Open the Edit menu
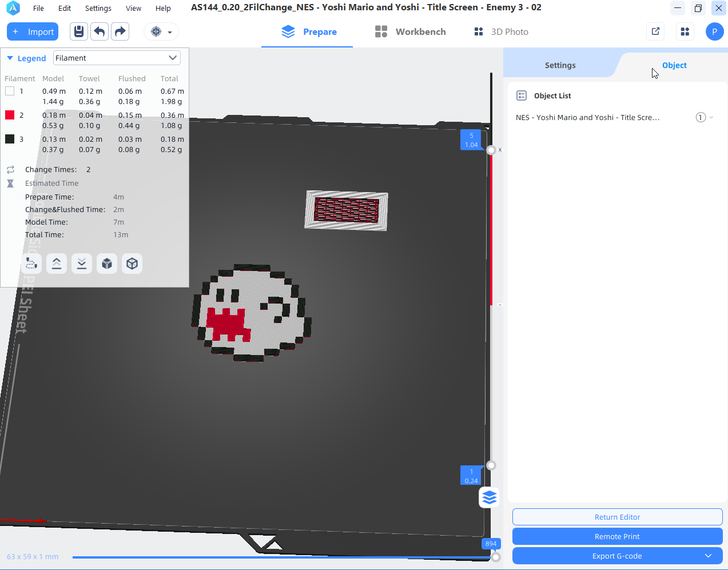Viewport: 728px width, 570px height. click(x=65, y=8)
